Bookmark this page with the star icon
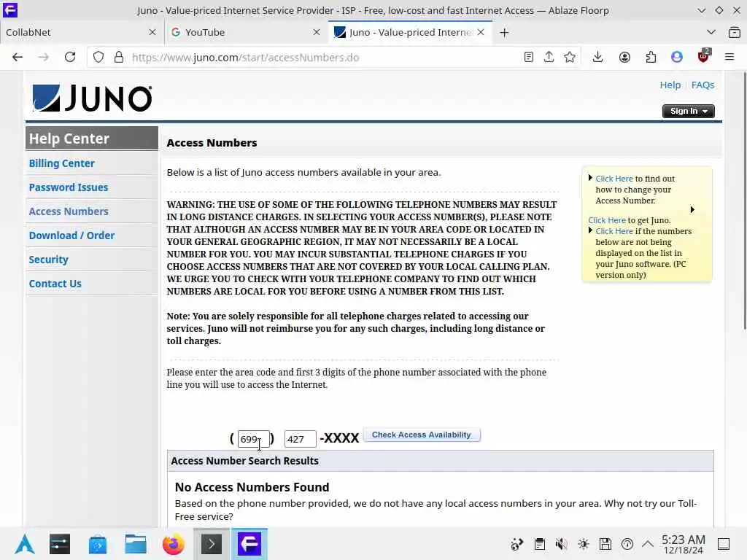The height and width of the screenshot is (560, 747). [569, 57]
